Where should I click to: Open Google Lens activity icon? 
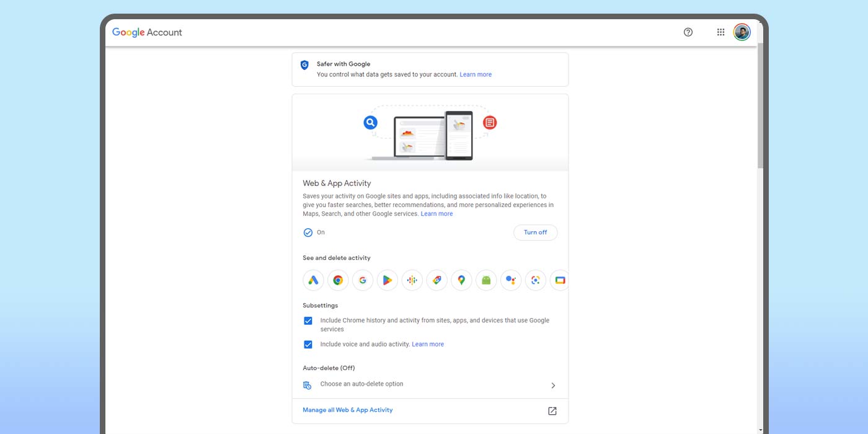coord(536,280)
